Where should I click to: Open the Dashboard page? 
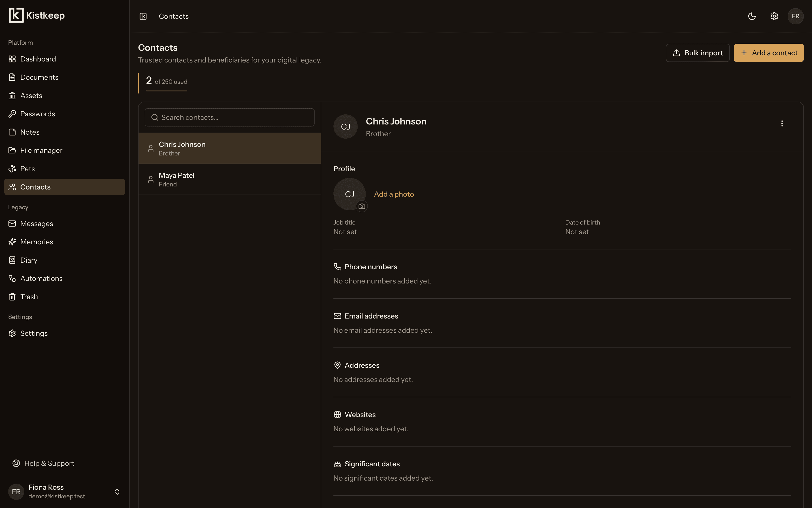click(64, 59)
